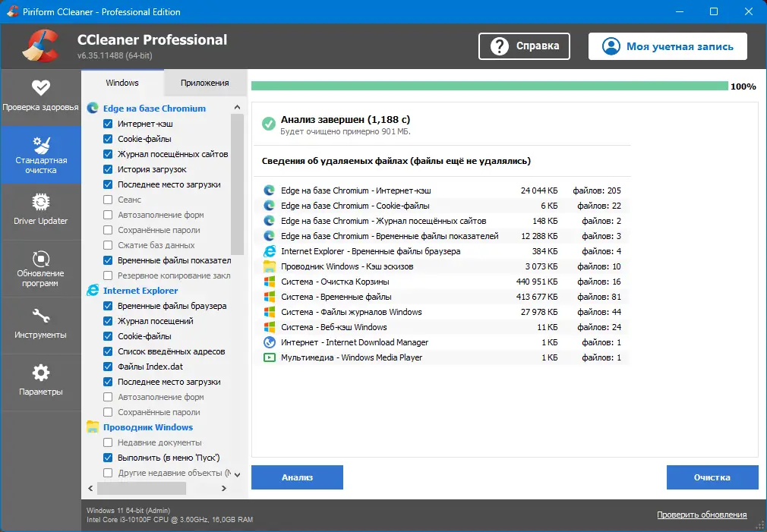Click Windows icon in Система - Временные файлы row

(x=269, y=297)
